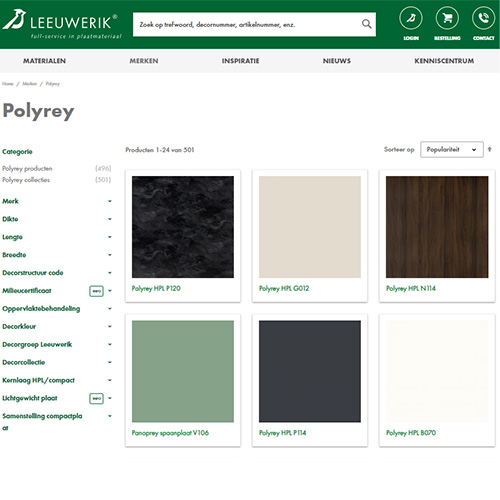Go to Merken in the breadcrumb

click(29, 84)
